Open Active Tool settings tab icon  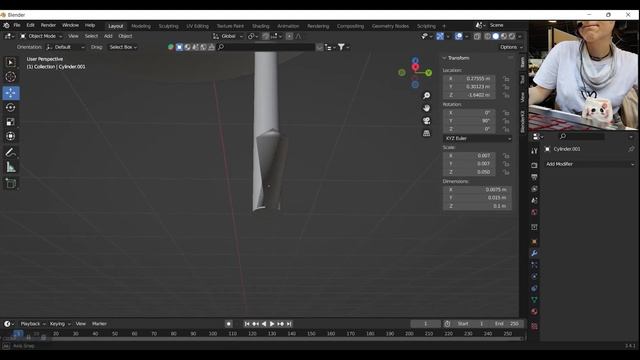tap(534, 151)
